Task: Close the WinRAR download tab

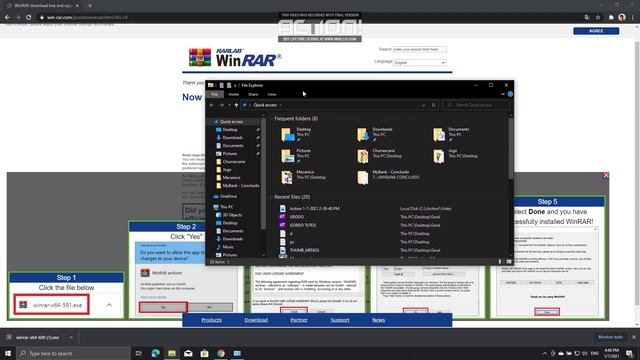Action: click(x=77, y=6)
